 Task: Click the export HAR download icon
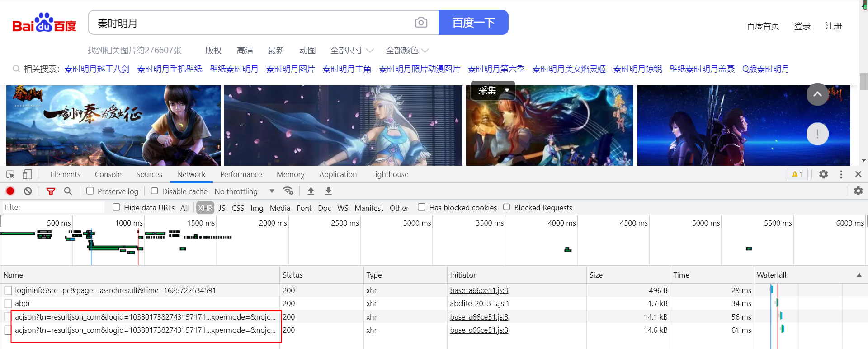click(329, 191)
